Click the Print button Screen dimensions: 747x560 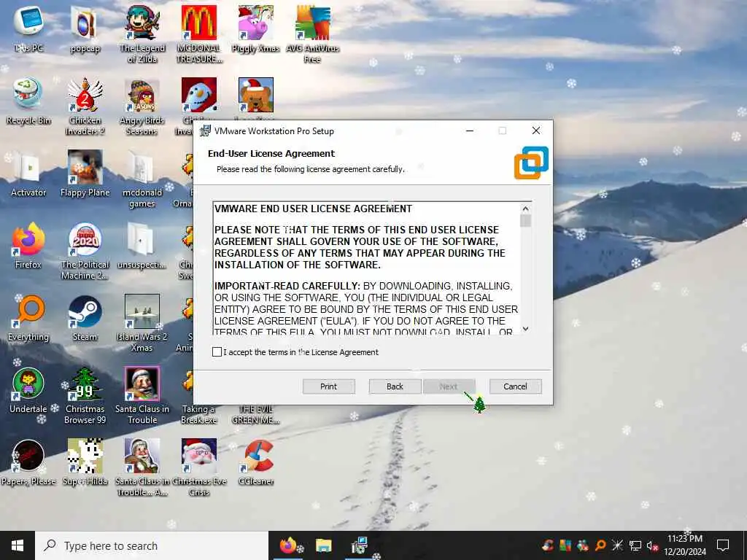pos(329,386)
